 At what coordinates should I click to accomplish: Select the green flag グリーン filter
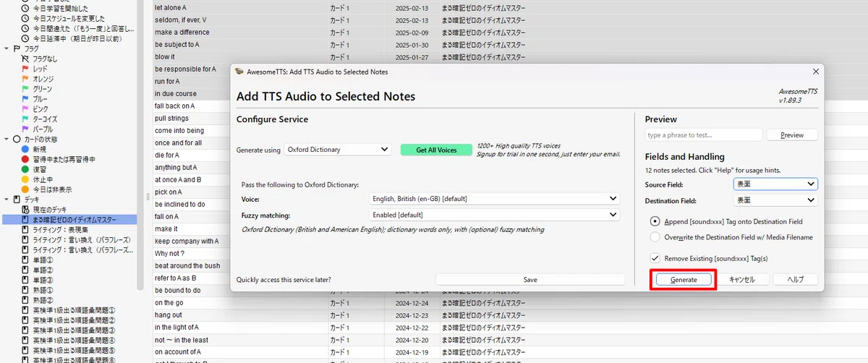[38, 89]
